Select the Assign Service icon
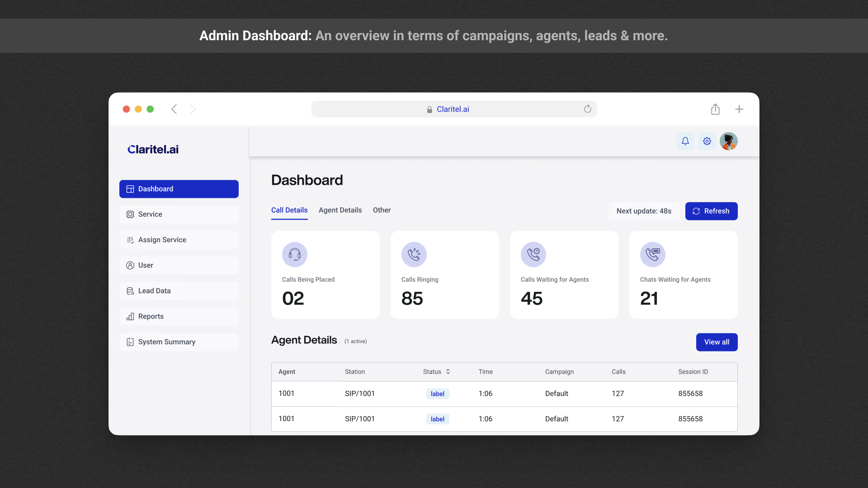The image size is (868, 488). tap(130, 239)
